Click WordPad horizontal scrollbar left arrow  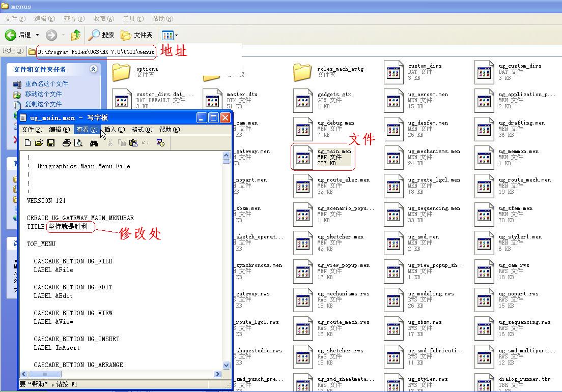[x=24, y=374]
